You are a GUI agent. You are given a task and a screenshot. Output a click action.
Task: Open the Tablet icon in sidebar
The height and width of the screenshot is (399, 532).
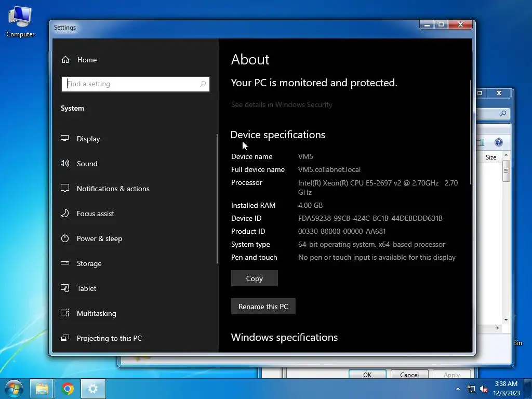(x=65, y=288)
